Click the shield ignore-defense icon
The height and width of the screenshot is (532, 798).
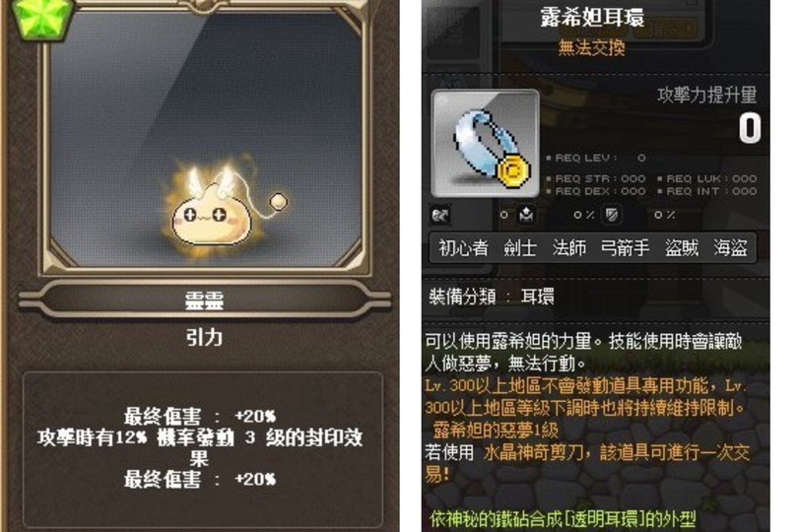[x=612, y=216]
